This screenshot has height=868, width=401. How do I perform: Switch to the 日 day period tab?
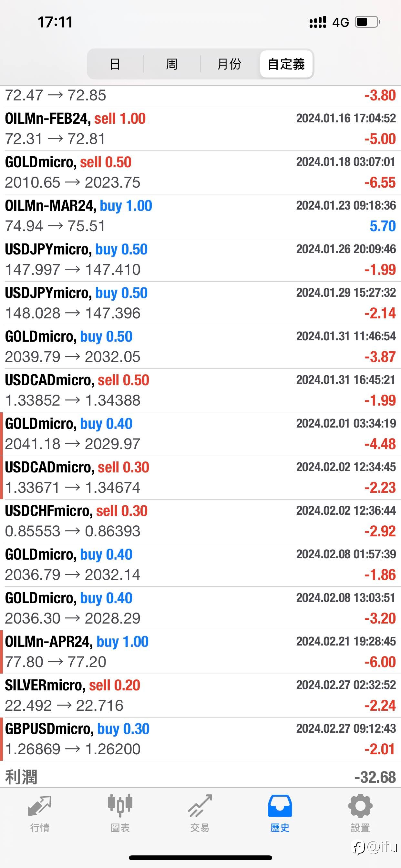pyautogui.click(x=115, y=64)
